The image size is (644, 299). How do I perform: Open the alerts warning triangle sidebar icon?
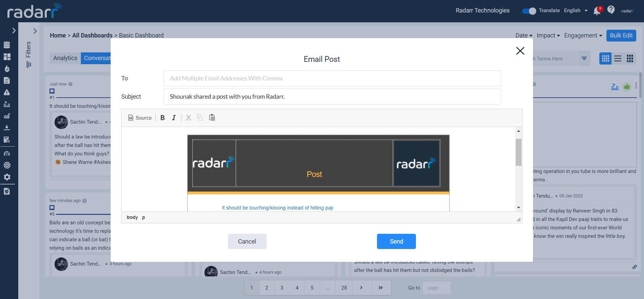coord(7,92)
